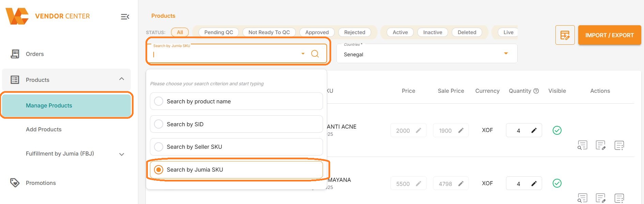
Task: Filter by Inactive status
Action: [x=433, y=32]
